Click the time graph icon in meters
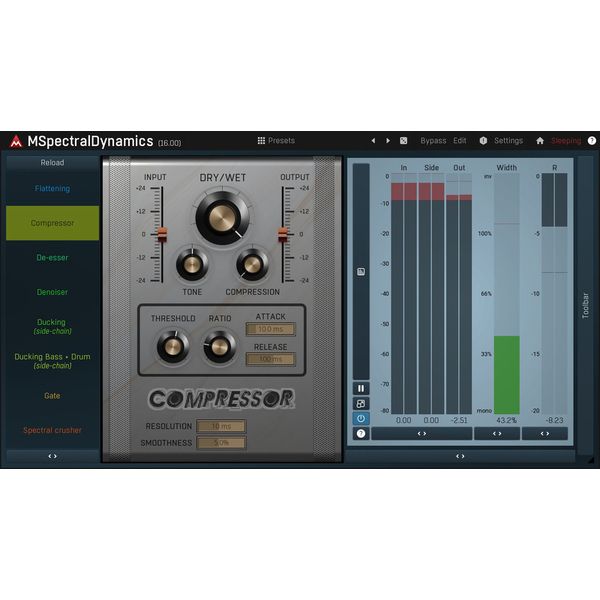 pos(361,272)
